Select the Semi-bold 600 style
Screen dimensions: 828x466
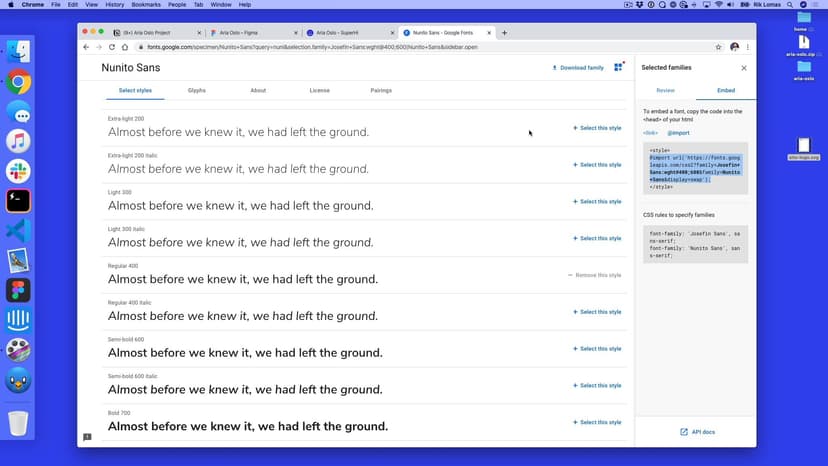597,349
